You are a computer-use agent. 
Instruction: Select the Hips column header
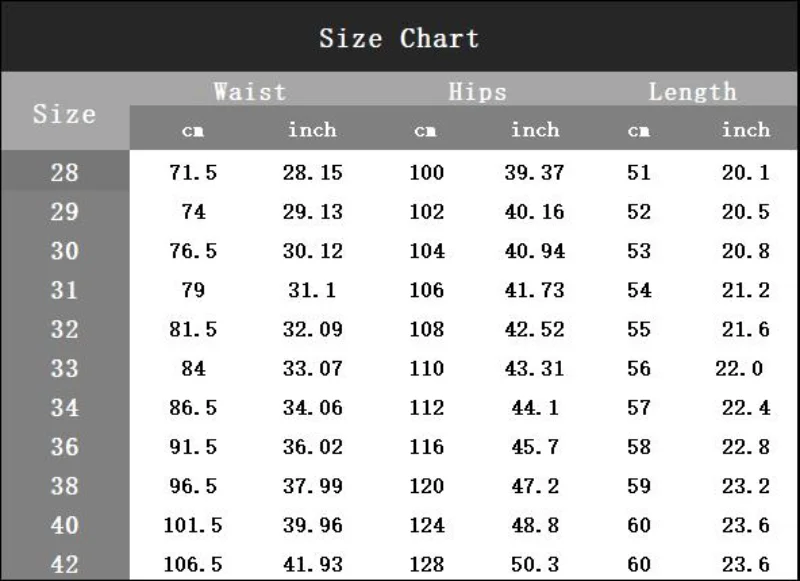click(x=477, y=92)
